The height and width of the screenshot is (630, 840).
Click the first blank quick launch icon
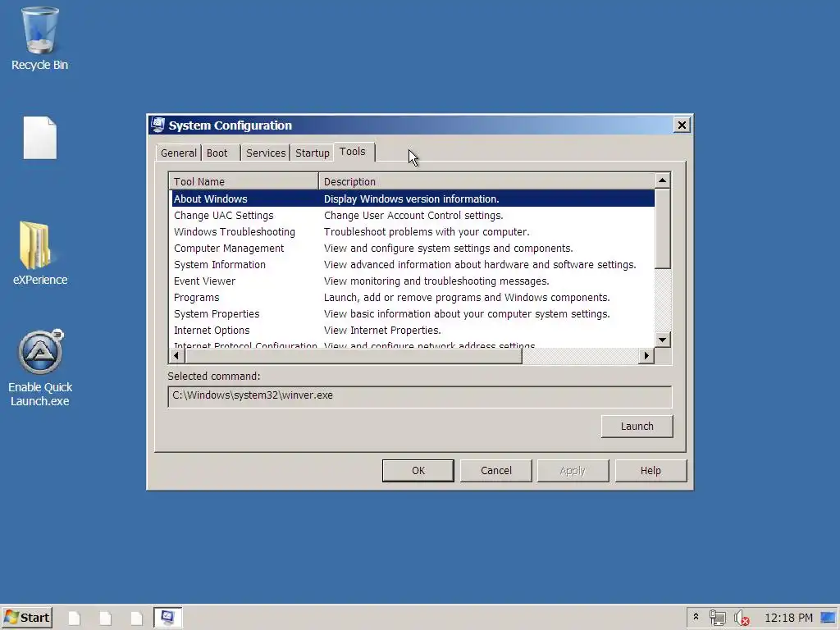[x=75, y=619]
